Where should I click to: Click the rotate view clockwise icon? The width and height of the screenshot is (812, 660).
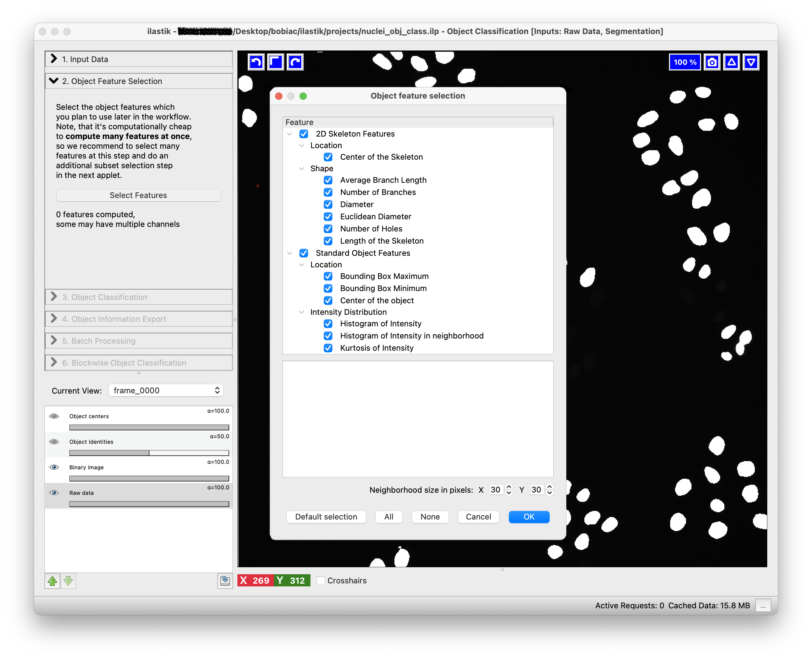tap(296, 62)
